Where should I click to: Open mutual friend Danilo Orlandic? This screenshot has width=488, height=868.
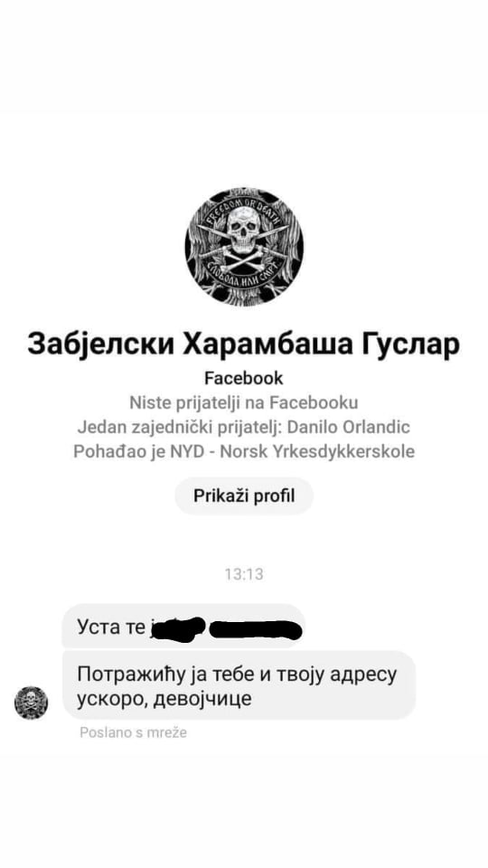(347, 427)
